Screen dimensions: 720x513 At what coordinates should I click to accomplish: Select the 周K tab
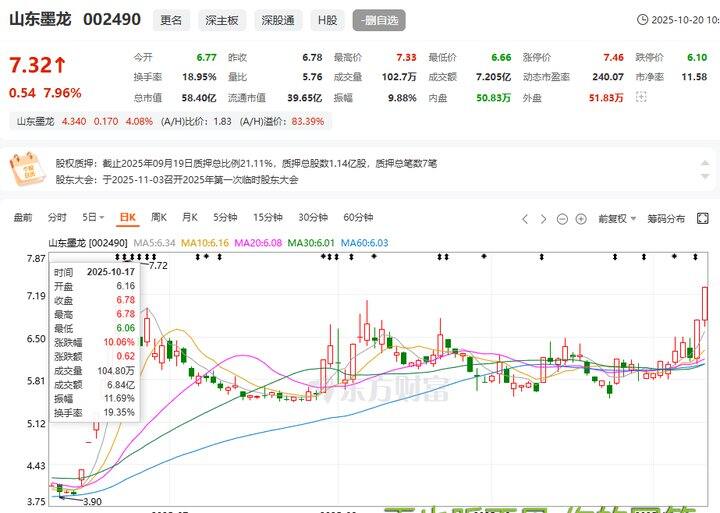coord(159,217)
